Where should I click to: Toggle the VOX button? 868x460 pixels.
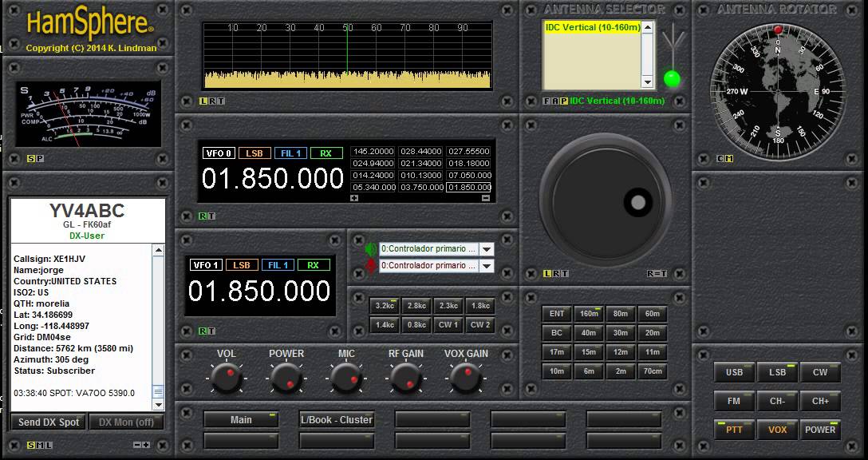[777, 430]
